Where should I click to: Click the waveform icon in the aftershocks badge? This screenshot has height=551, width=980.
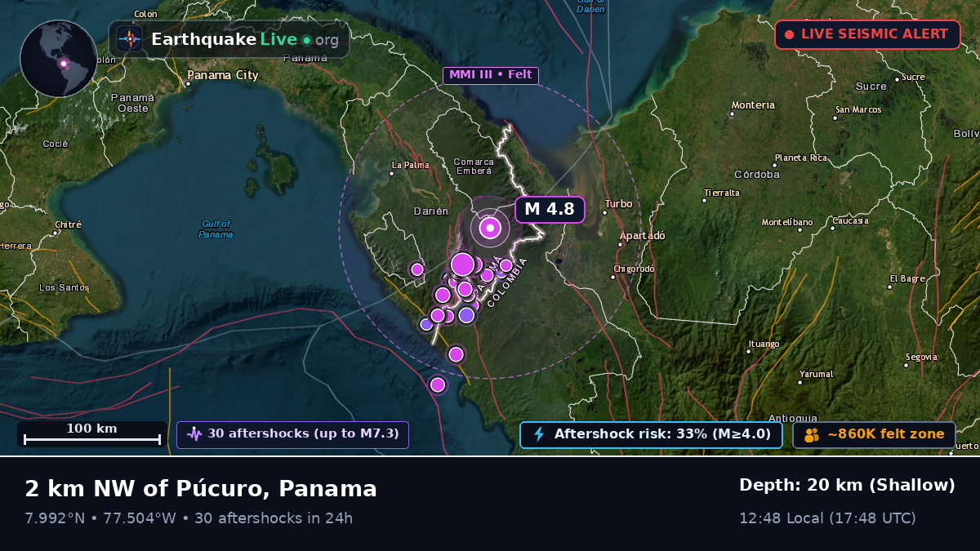coord(194,434)
